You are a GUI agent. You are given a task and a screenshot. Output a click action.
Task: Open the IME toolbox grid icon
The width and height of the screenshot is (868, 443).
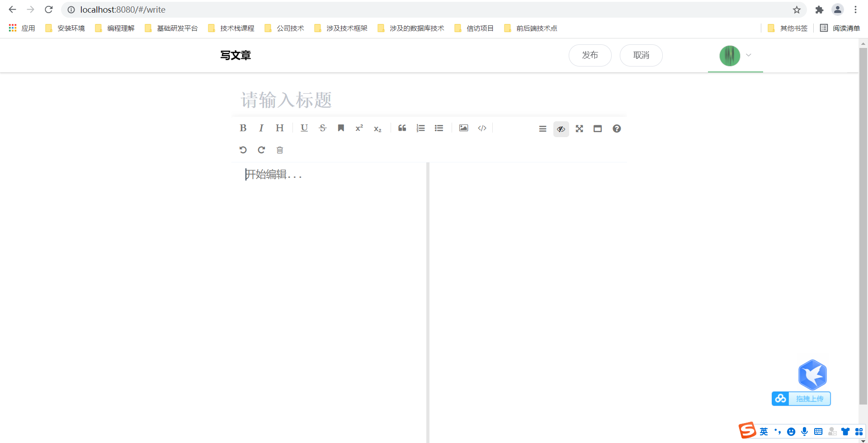[x=859, y=432]
